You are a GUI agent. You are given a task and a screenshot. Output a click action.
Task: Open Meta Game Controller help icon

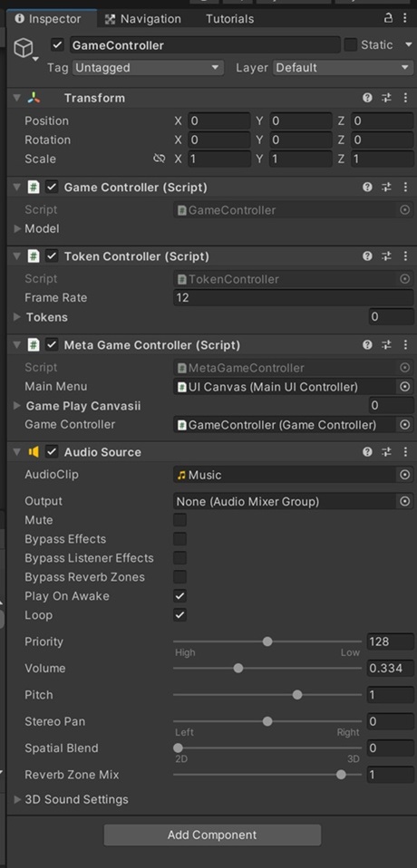(367, 345)
